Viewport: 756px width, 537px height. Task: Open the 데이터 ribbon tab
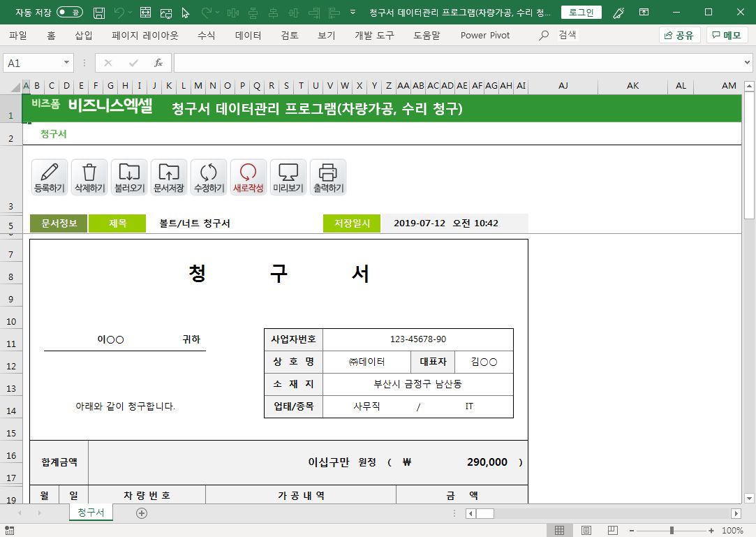pos(248,35)
